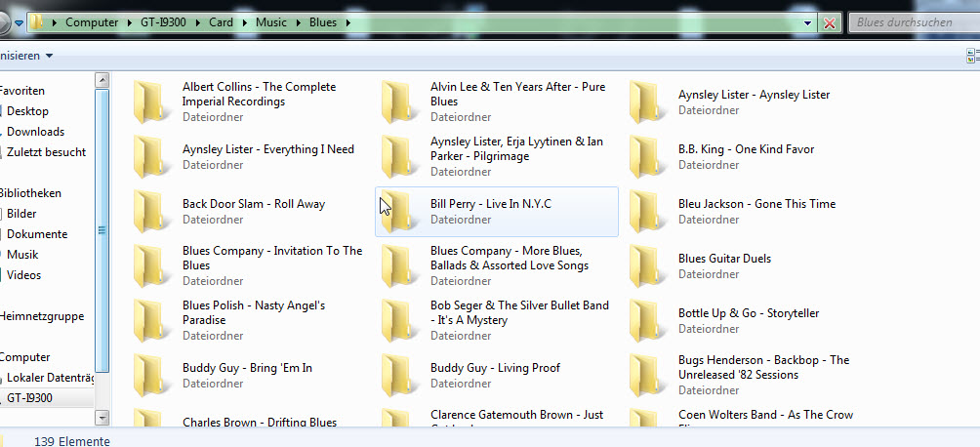Stop loading with the red X button

pyautogui.click(x=830, y=23)
